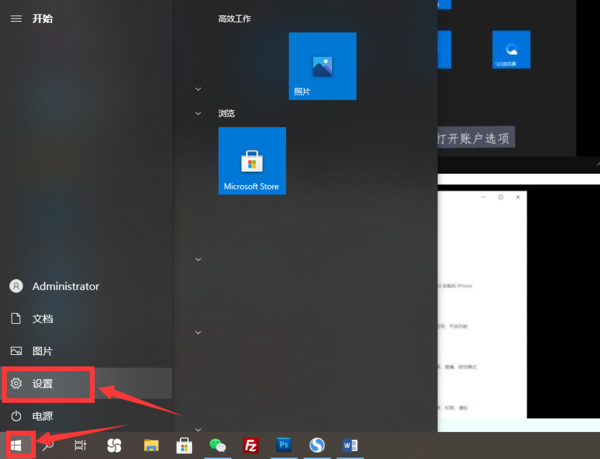Open File Explorer from taskbar

(x=151, y=445)
